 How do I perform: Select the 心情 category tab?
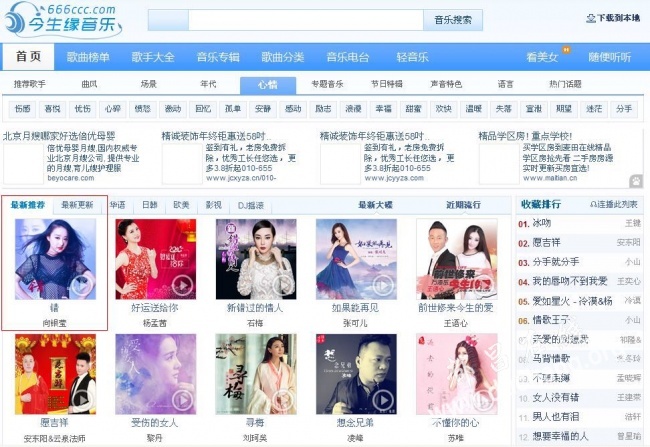pyautogui.click(x=268, y=85)
